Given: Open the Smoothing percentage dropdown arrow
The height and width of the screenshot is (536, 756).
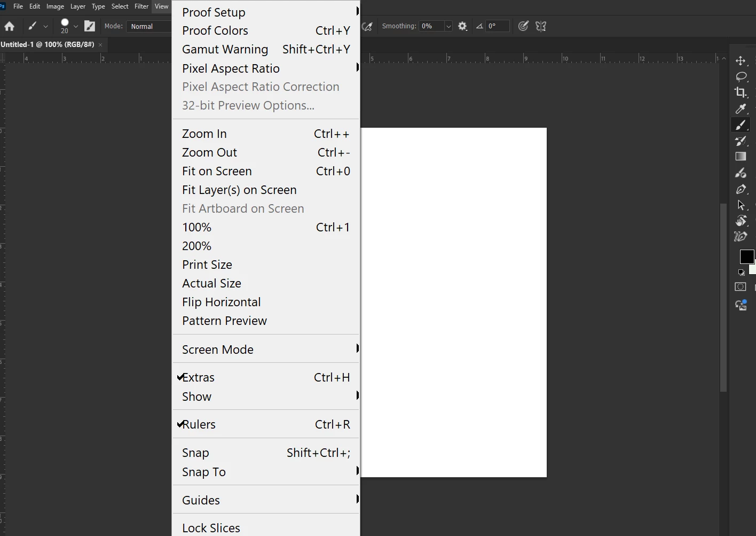Looking at the screenshot, I should pyautogui.click(x=448, y=26).
